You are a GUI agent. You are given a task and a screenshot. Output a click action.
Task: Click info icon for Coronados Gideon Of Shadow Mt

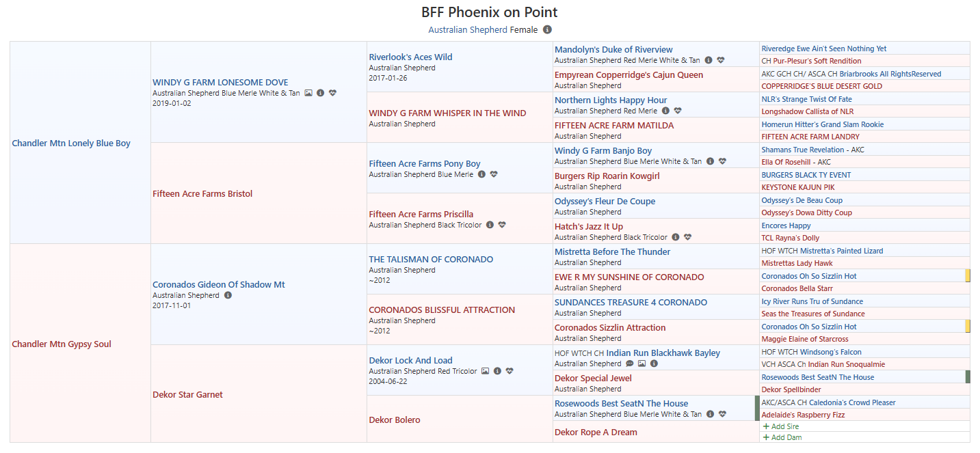click(x=228, y=295)
